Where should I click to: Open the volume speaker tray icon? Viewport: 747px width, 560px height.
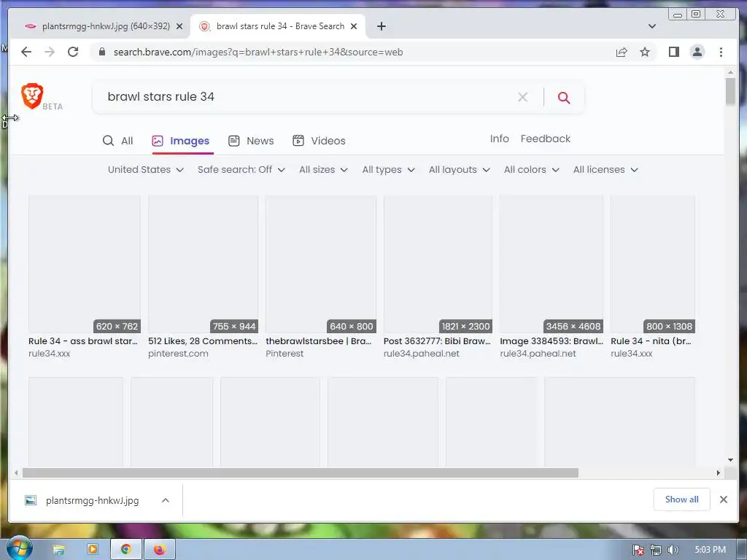coord(673,550)
